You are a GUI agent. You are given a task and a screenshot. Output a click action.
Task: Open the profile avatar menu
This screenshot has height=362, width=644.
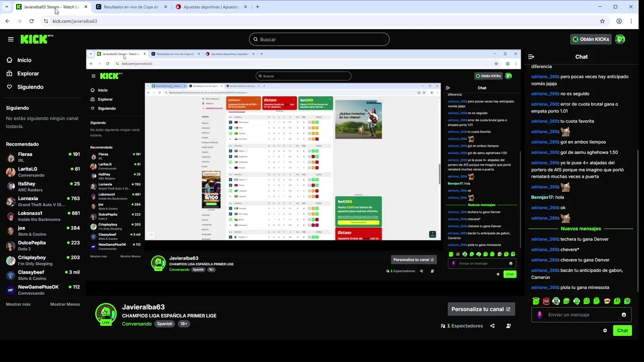click(x=620, y=39)
